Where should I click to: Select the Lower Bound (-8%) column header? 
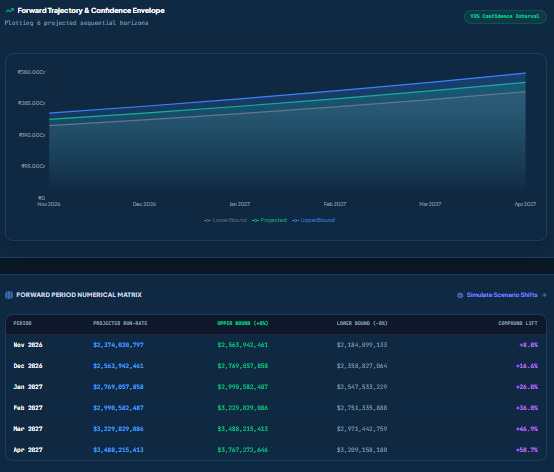(x=362, y=323)
